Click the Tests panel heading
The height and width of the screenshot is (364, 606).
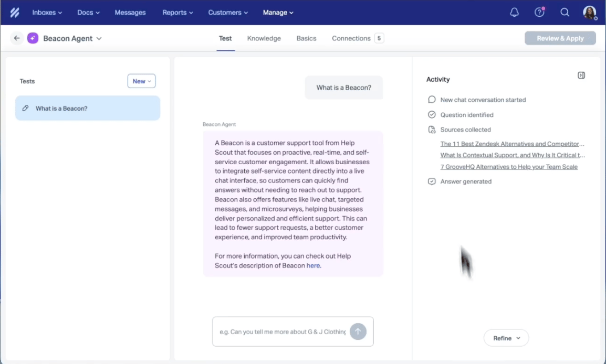pos(27,81)
